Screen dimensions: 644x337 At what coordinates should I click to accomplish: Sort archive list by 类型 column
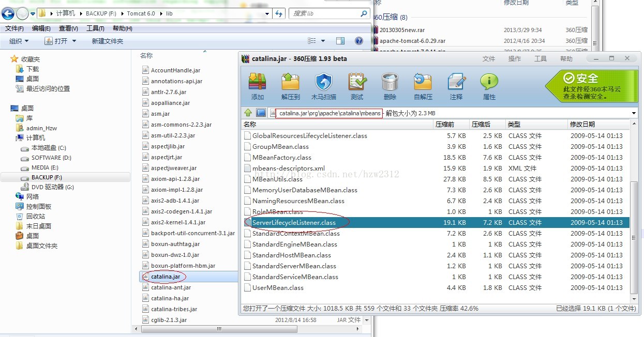(x=536, y=124)
